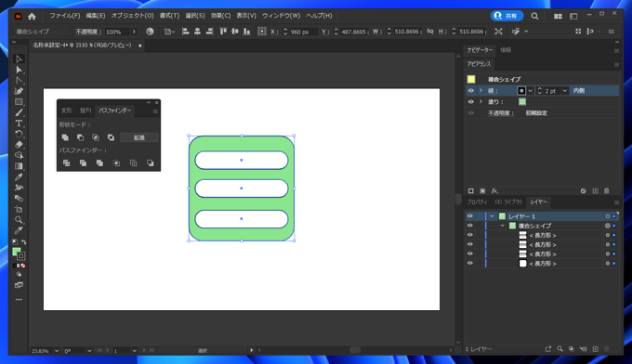Click 拡張 expand button in Pathfinder
632x364 pixels.
tap(139, 137)
